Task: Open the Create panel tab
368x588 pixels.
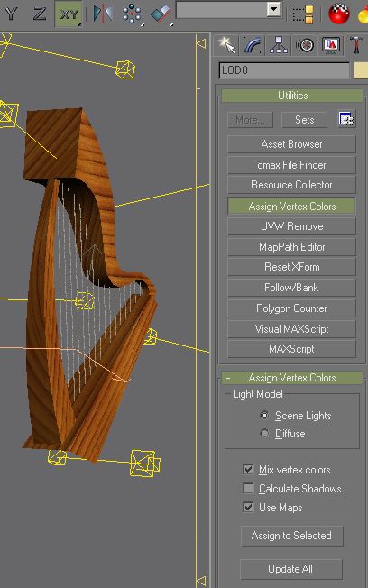Action: click(x=227, y=45)
